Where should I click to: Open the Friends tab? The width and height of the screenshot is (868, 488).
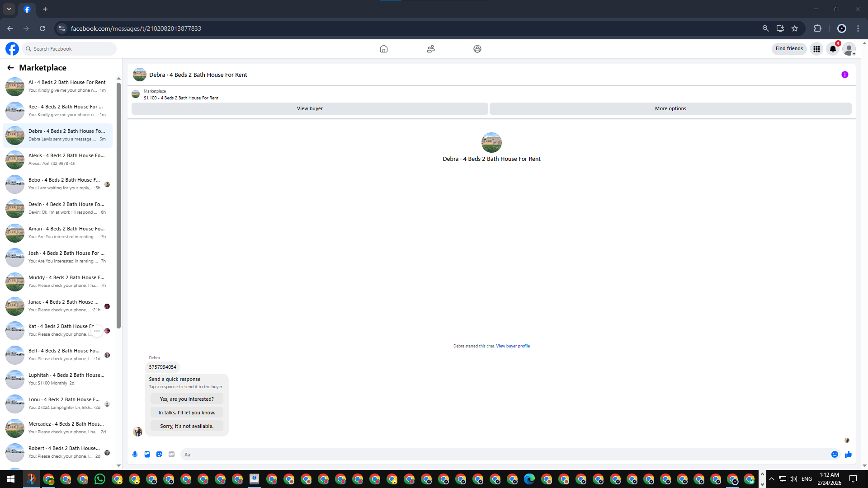(x=431, y=49)
